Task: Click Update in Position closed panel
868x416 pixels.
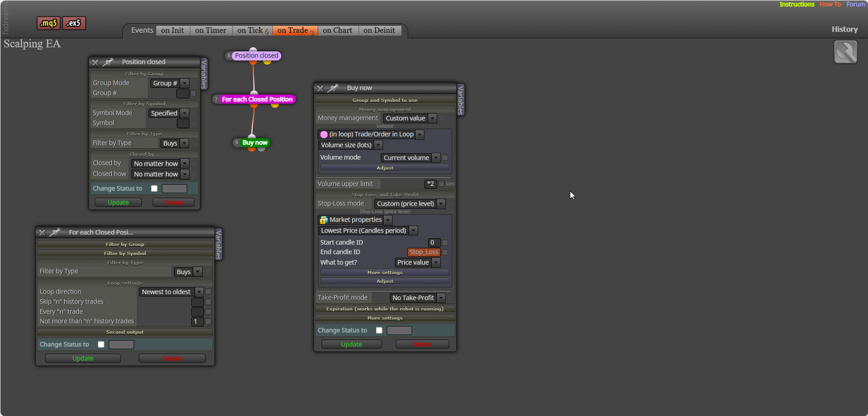Action: coord(118,202)
